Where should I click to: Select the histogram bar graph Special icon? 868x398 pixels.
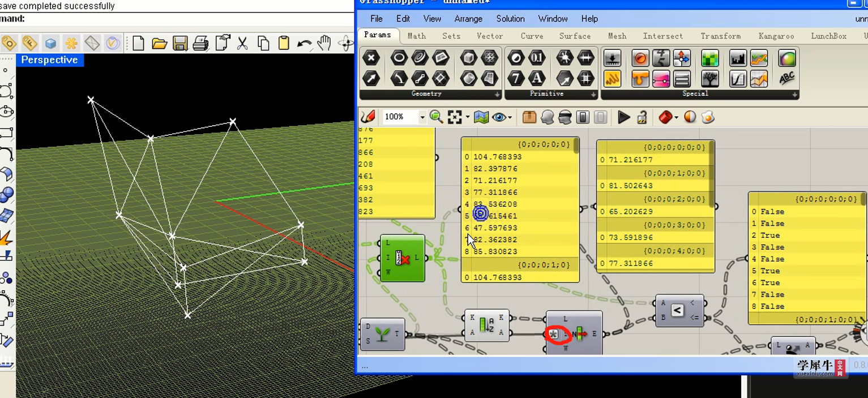click(x=738, y=58)
